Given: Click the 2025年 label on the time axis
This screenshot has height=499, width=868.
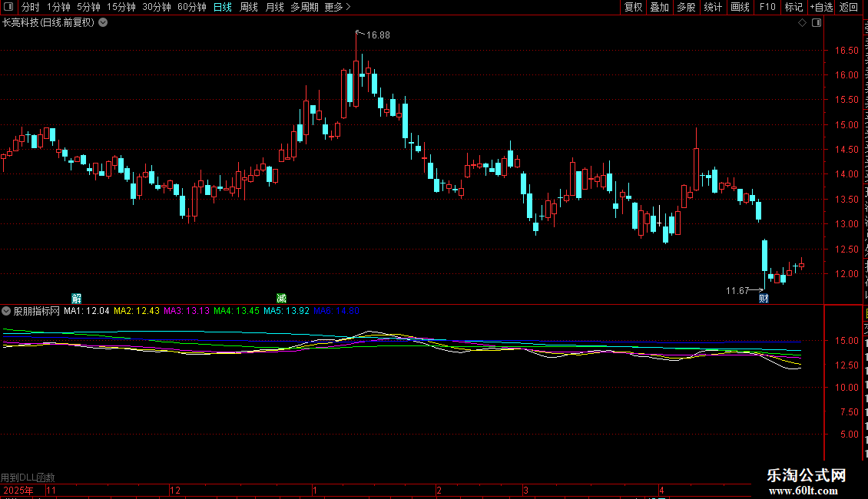Looking at the screenshot, I should [18, 490].
